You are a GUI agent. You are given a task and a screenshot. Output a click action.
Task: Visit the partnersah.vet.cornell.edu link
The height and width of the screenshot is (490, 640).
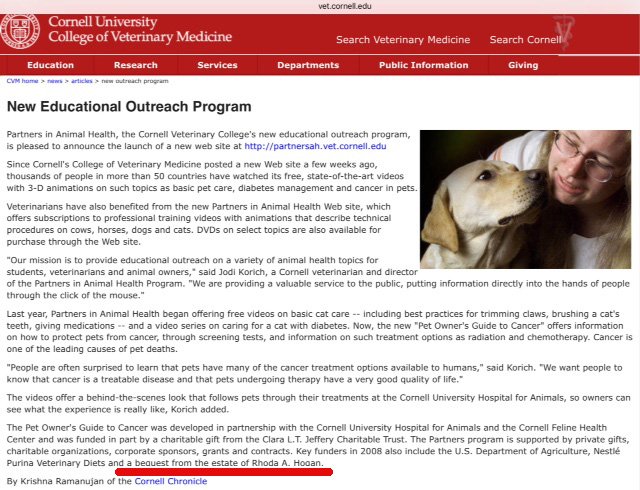coord(316,146)
